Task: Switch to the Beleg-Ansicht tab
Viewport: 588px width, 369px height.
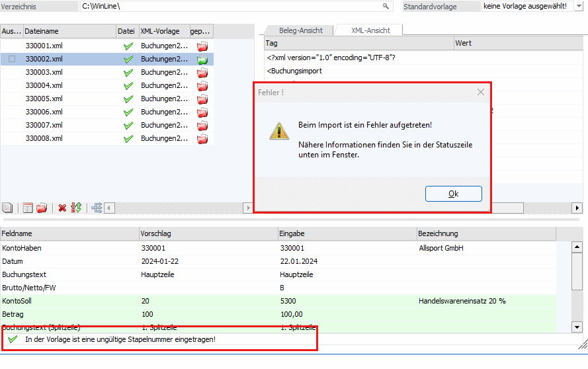Action: point(300,30)
